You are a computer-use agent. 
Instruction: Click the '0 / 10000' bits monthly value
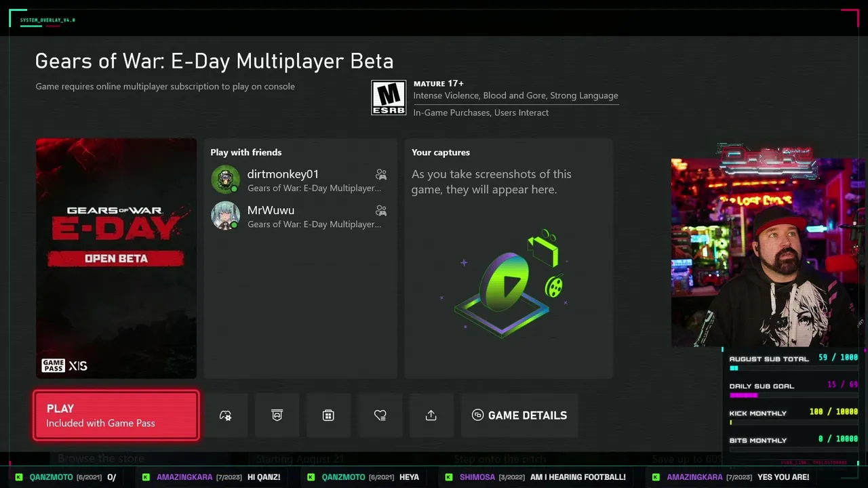point(838,439)
